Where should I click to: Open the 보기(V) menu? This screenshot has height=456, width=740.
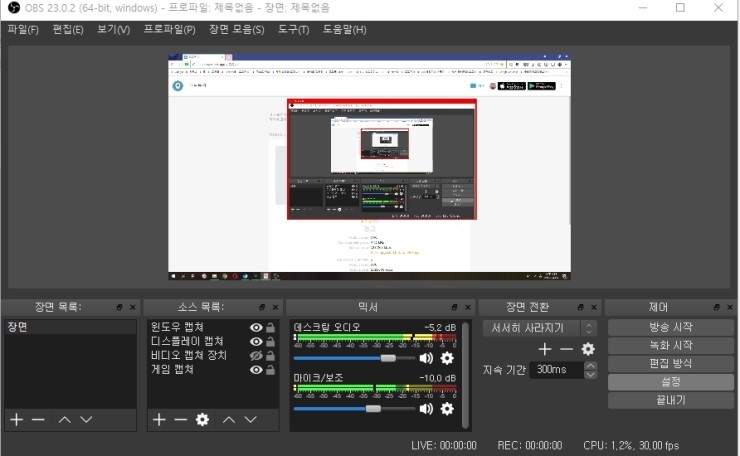(x=113, y=29)
